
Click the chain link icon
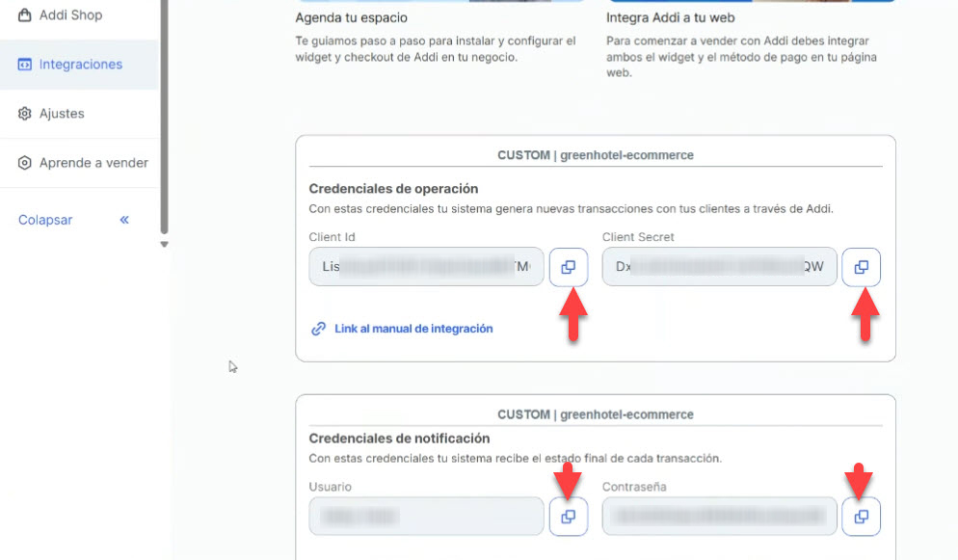pos(318,329)
